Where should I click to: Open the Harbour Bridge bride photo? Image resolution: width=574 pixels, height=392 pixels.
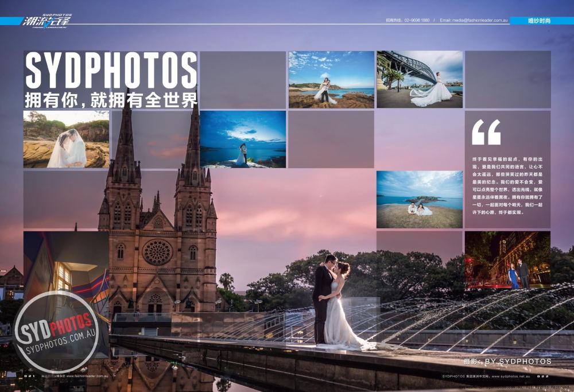pos(420,79)
